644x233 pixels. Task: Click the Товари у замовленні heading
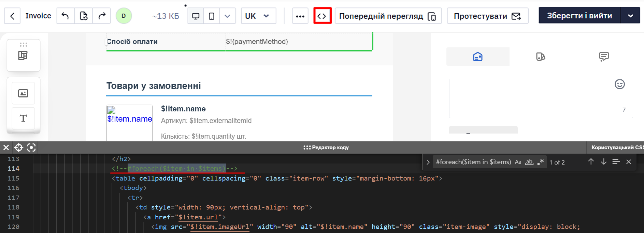tap(154, 86)
